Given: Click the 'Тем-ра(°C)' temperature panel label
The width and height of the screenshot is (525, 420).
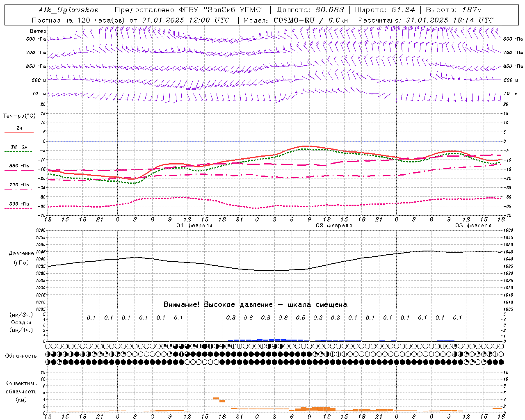Looking at the screenshot, I should tap(19, 116).
